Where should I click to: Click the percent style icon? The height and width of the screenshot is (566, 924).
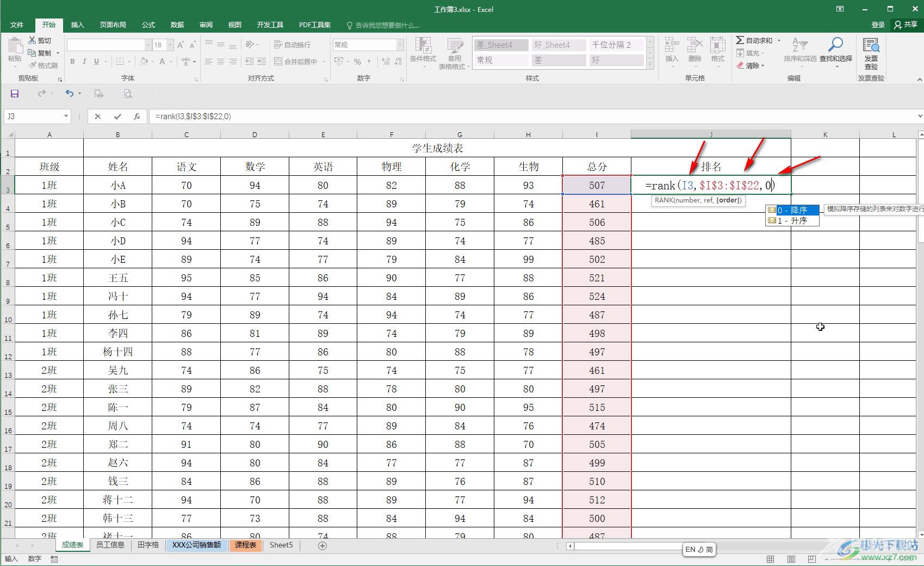pyautogui.click(x=357, y=61)
